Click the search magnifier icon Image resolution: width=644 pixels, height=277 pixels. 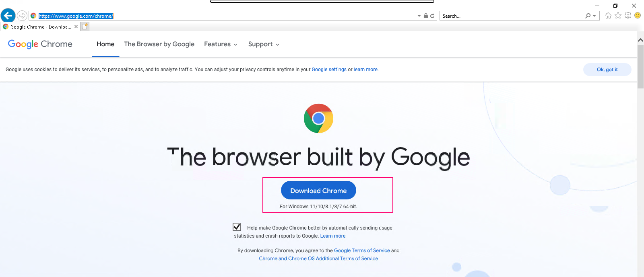(x=588, y=16)
